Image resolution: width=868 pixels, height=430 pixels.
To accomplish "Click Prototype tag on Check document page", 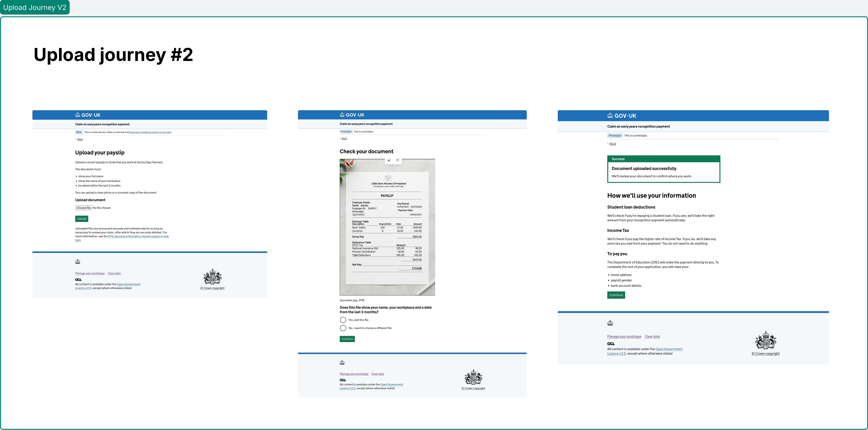I will (x=346, y=132).
